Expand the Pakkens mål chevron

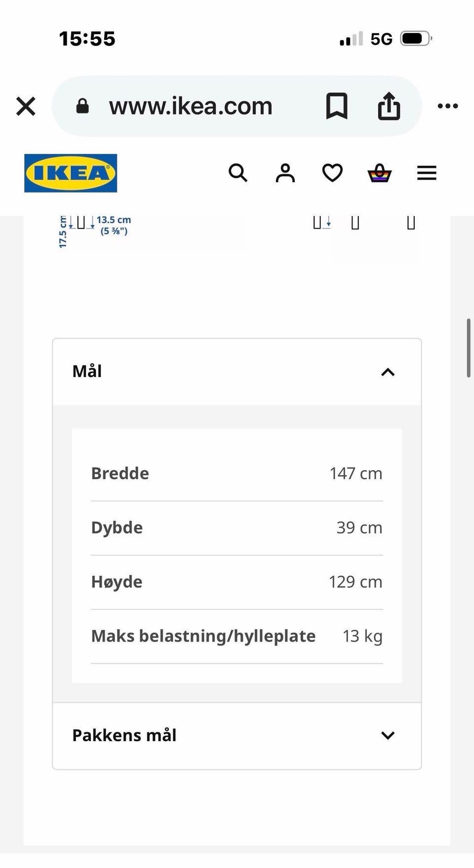388,735
